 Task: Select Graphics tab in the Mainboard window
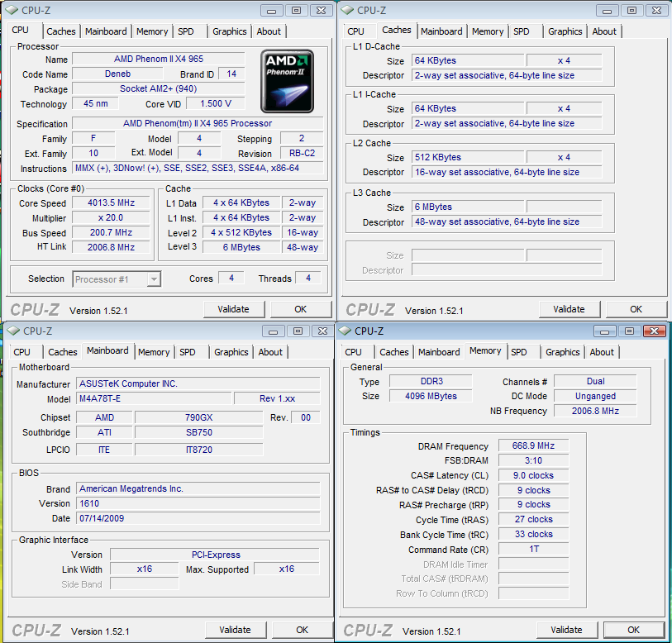[231, 352]
